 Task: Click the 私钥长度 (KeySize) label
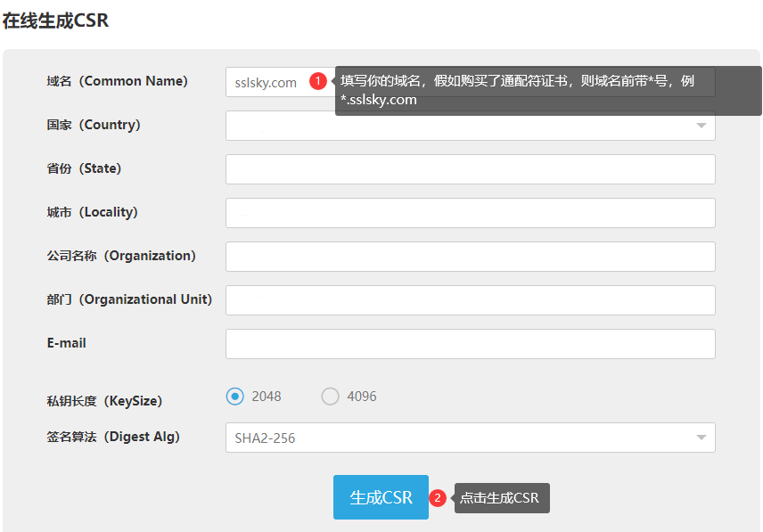(x=104, y=401)
